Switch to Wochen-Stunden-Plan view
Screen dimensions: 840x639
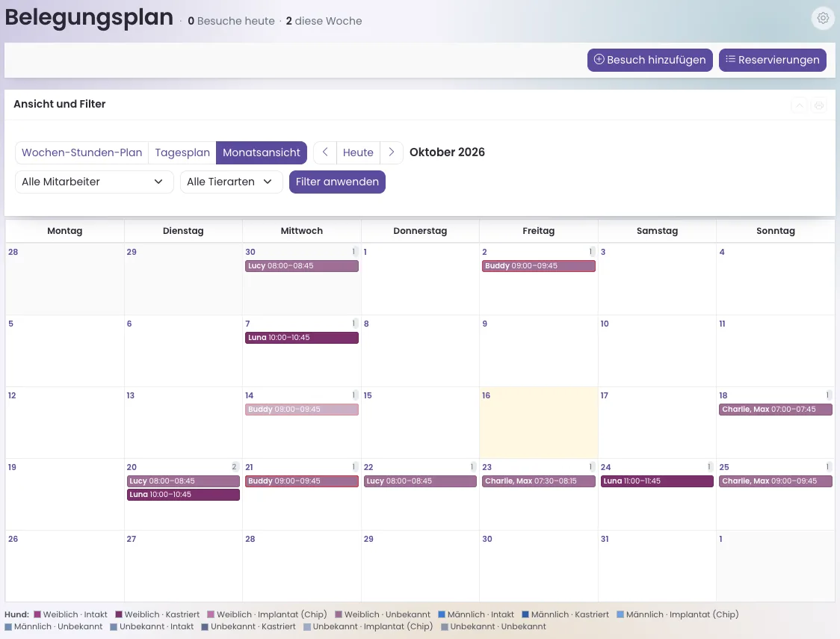pyautogui.click(x=82, y=152)
